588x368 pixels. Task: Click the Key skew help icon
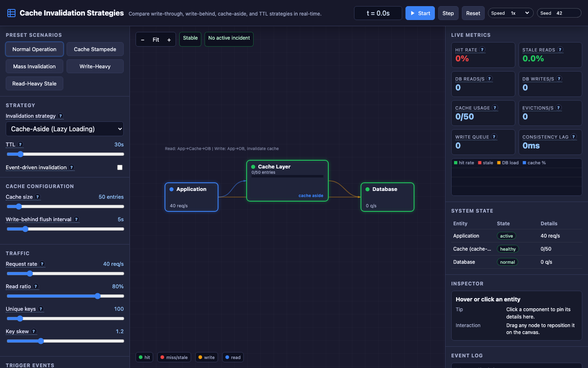(34, 332)
